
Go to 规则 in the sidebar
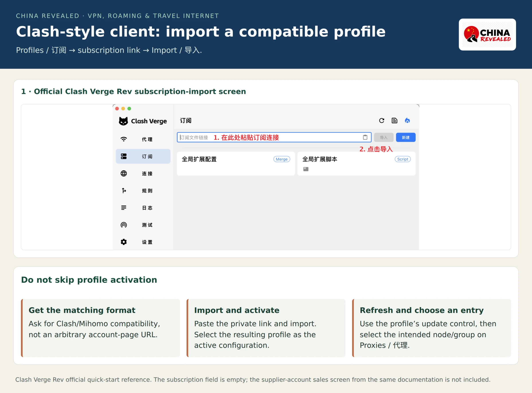click(x=147, y=191)
